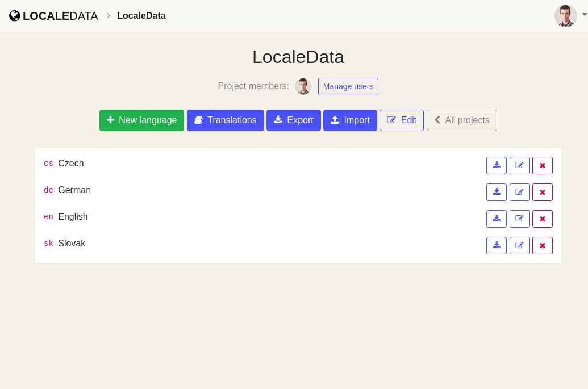Download the English language file
Viewport: 588px width, 389px height.
click(497, 219)
